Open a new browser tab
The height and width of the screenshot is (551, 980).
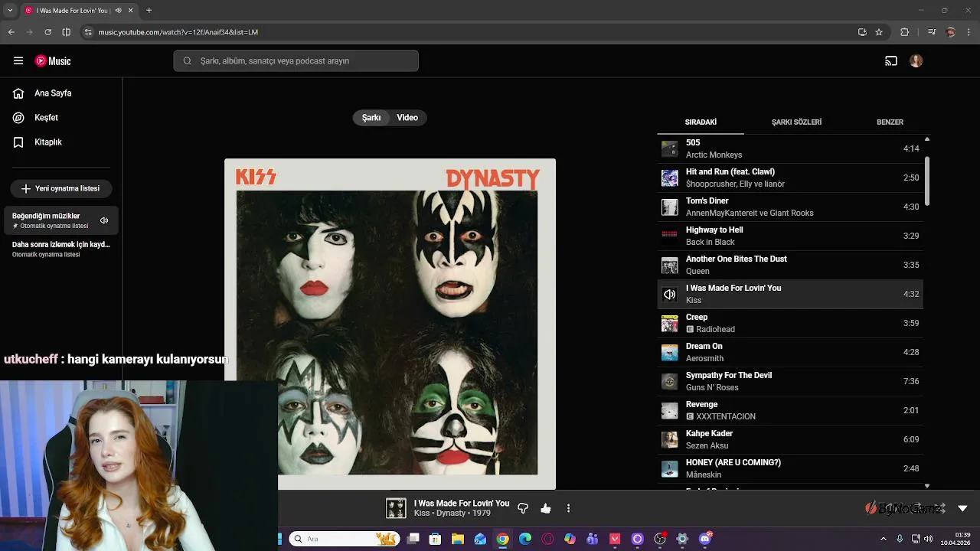(149, 11)
